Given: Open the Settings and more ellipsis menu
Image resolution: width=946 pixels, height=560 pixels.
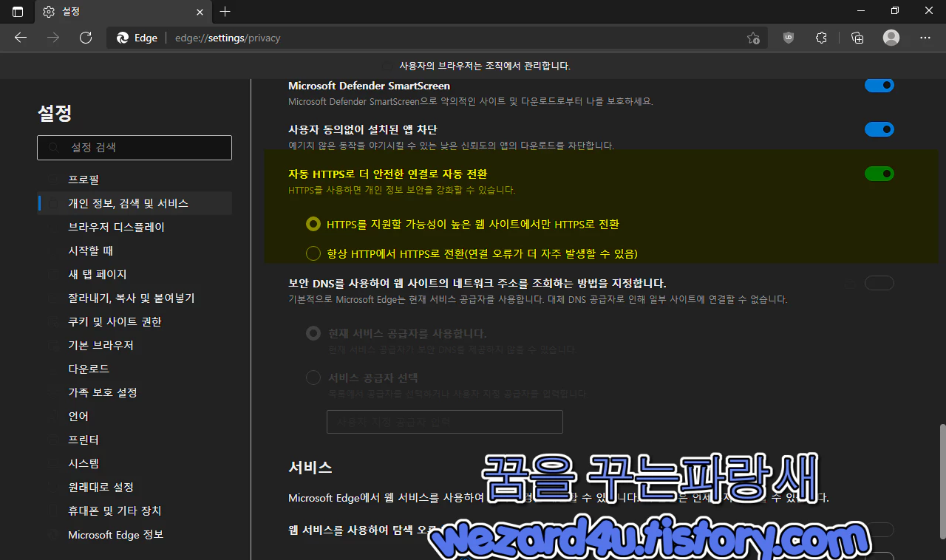Looking at the screenshot, I should [925, 38].
